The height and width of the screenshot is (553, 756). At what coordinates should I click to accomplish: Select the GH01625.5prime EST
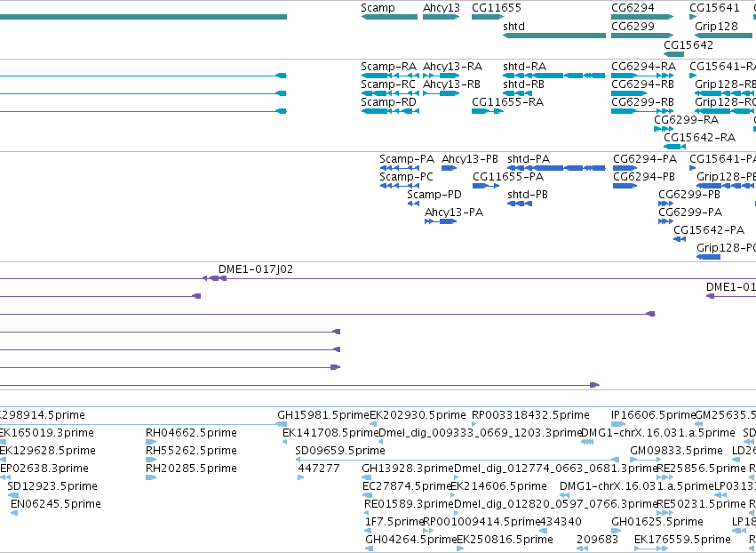[x=617, y=531]
